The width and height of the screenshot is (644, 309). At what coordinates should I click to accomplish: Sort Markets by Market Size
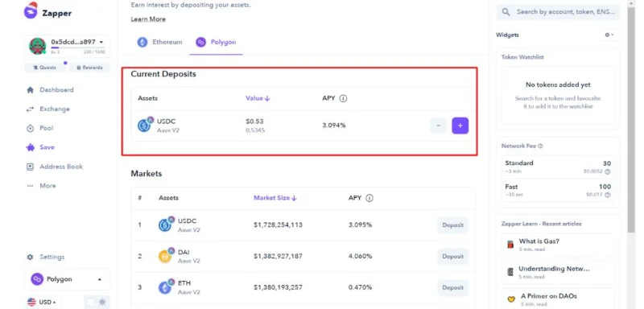(275, 198)
